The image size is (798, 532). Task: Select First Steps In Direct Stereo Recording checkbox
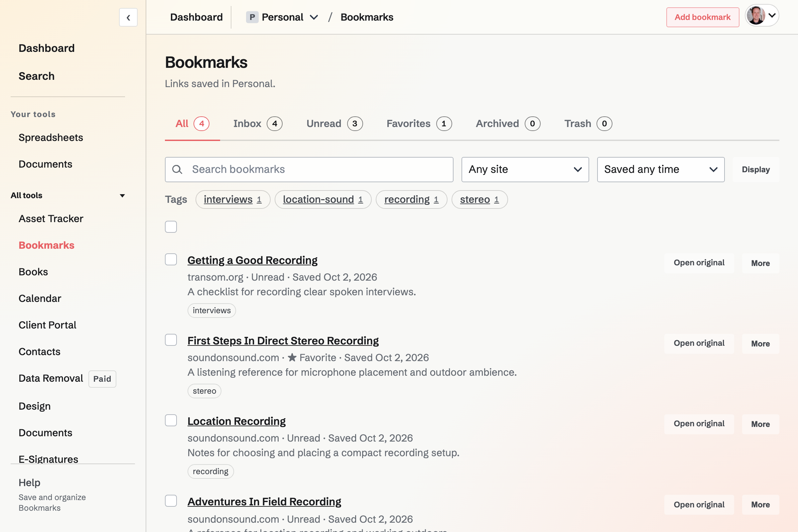click(x=171, y=340)
